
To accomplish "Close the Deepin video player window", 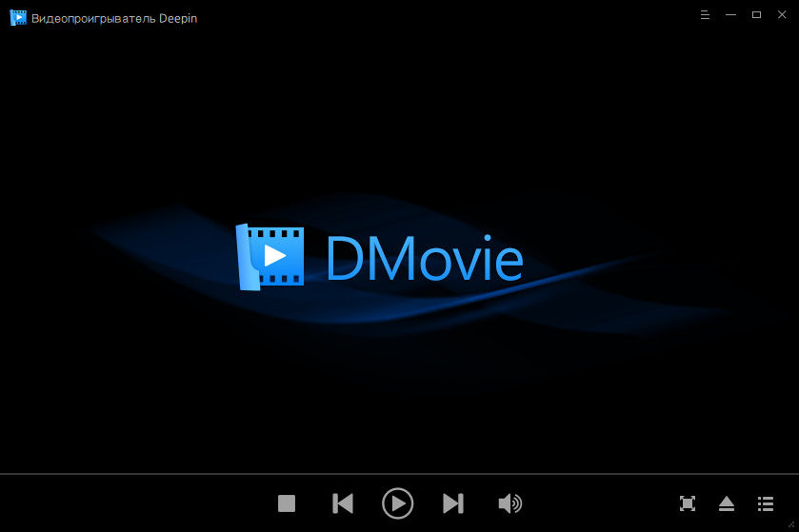I will point(782,15).
